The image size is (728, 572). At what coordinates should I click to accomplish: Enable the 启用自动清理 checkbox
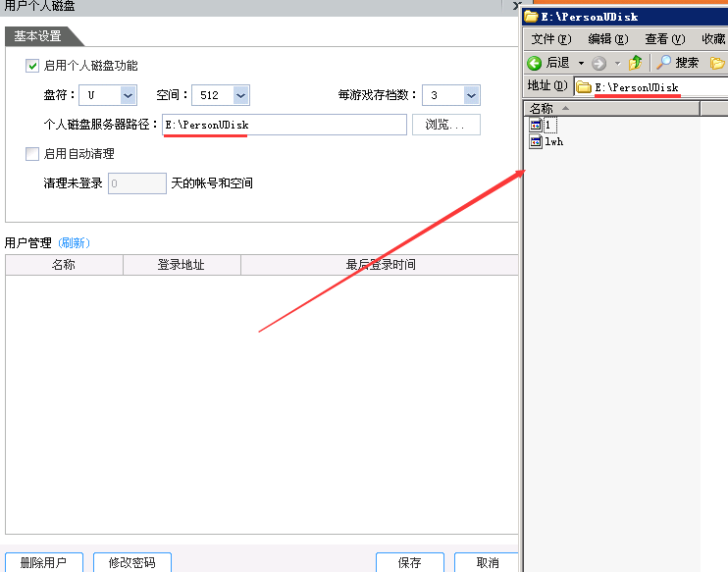(x=32, y=154)
